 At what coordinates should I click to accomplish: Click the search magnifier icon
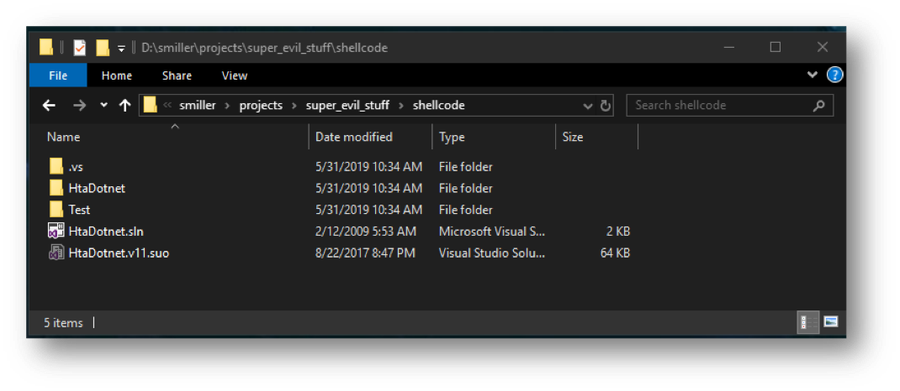point(819,106)
